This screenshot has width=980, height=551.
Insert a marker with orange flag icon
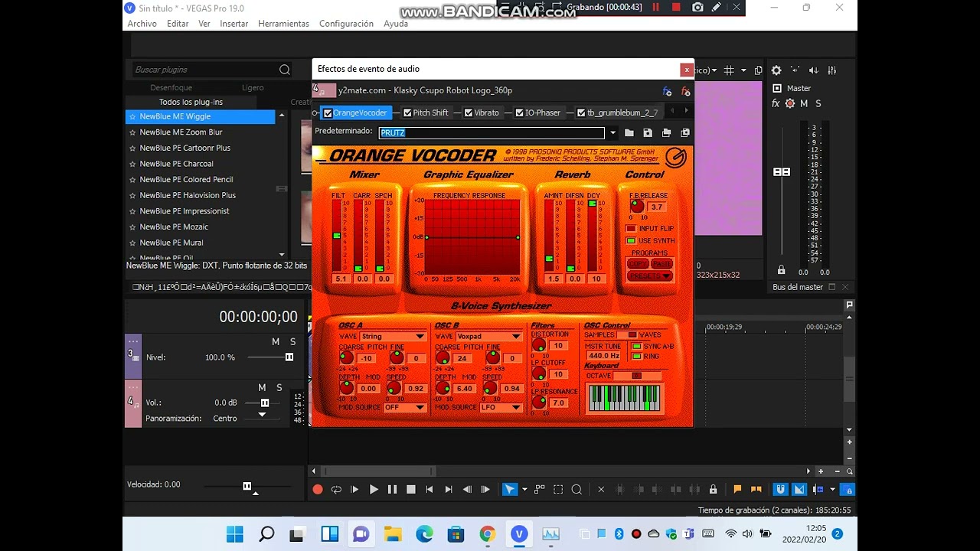(737, 490)
